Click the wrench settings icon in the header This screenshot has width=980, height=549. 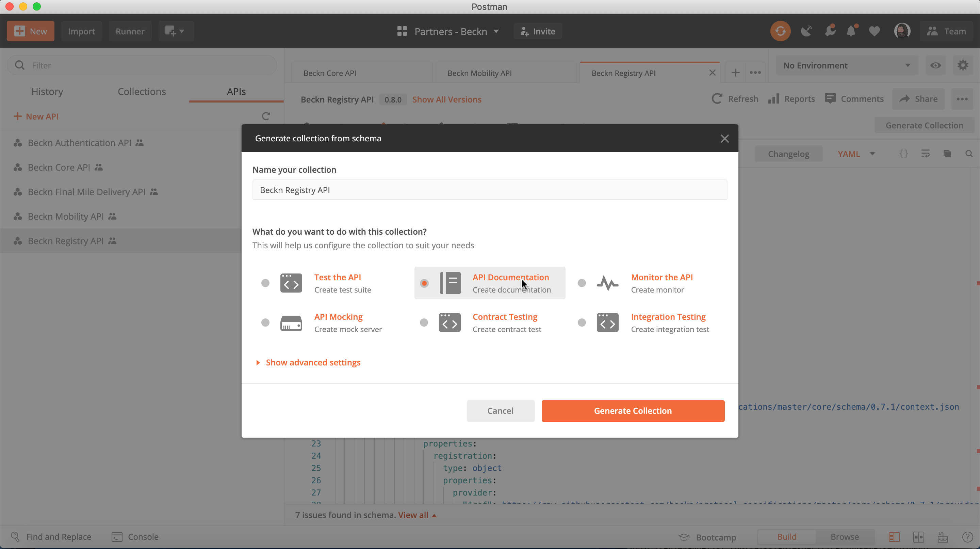[830, 31]
